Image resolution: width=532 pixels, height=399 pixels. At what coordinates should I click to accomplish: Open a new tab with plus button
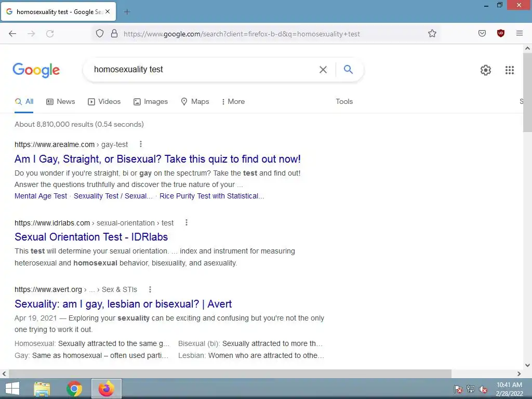(127, 12)
